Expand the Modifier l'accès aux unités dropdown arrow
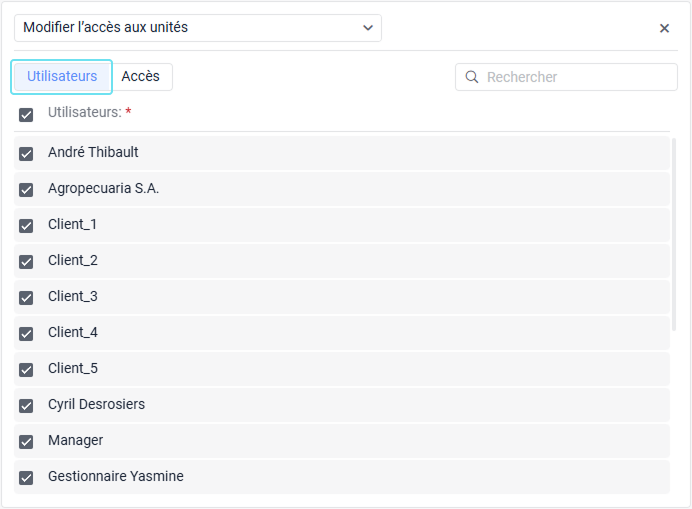 (x=368, y=28)
